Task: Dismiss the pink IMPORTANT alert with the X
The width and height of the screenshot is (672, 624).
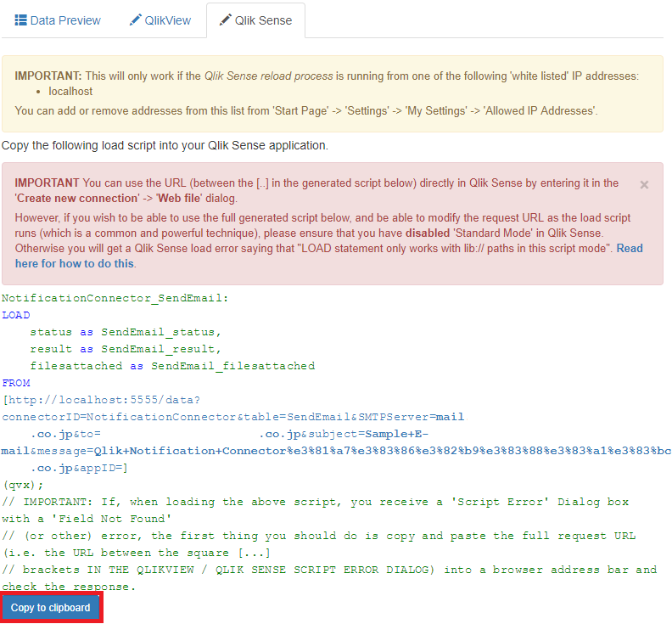Action: 644,185
